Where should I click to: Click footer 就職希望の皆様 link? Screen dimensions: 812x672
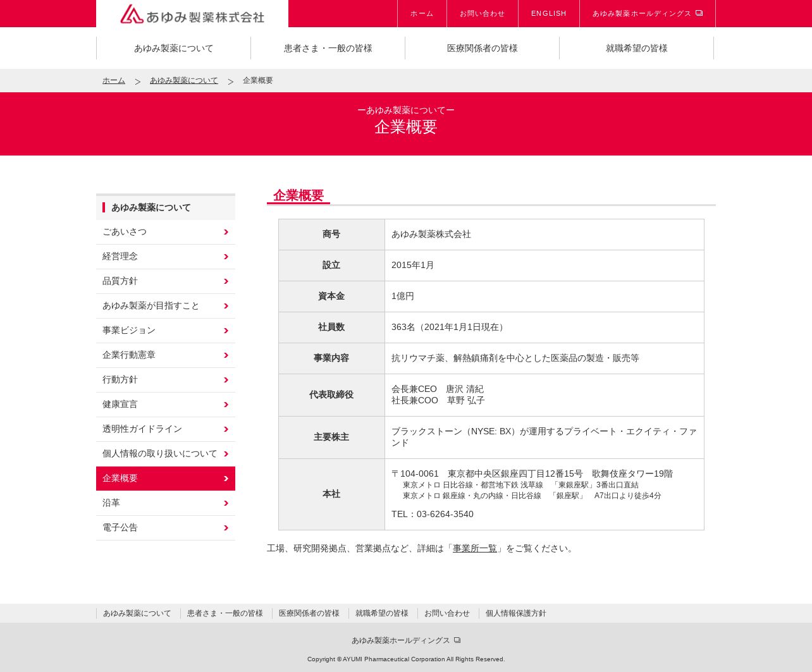[382, 613]
